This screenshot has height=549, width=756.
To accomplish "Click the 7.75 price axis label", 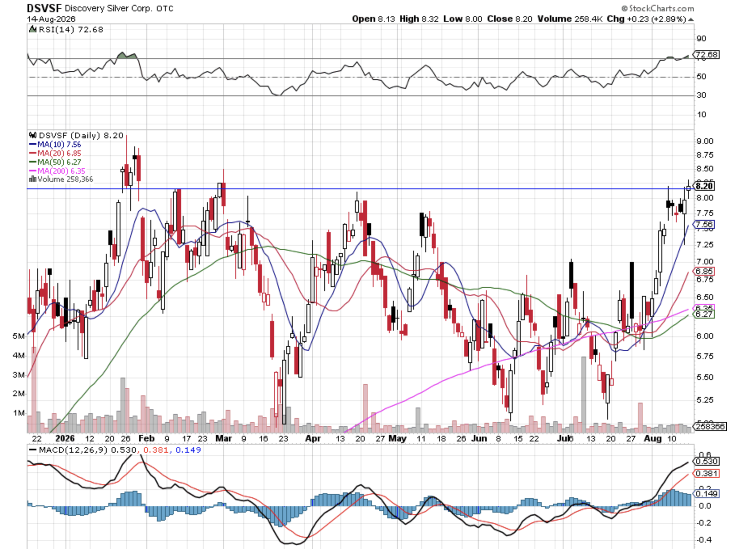I will 705,213.
